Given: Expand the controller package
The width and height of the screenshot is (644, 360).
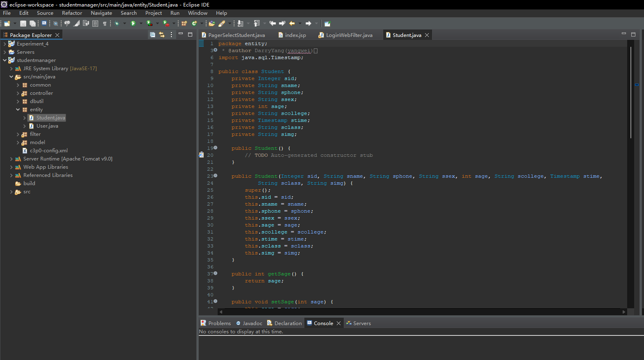Looking at the screenshot, I should pos(18,93).
